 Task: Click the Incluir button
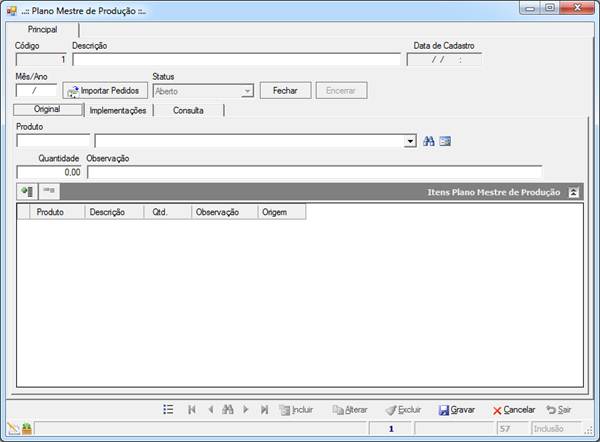tap(297, 410)
